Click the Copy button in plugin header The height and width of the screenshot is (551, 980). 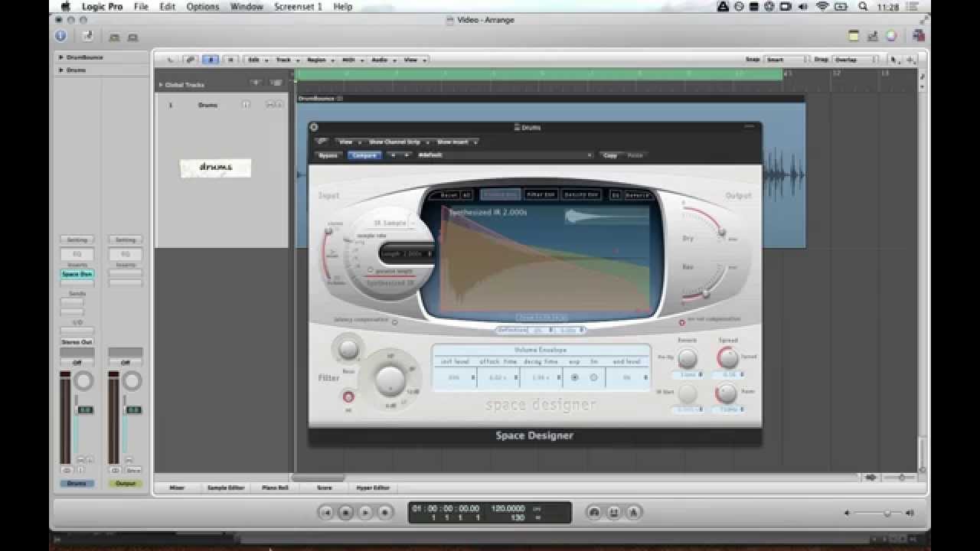click(x=610, y=155)
